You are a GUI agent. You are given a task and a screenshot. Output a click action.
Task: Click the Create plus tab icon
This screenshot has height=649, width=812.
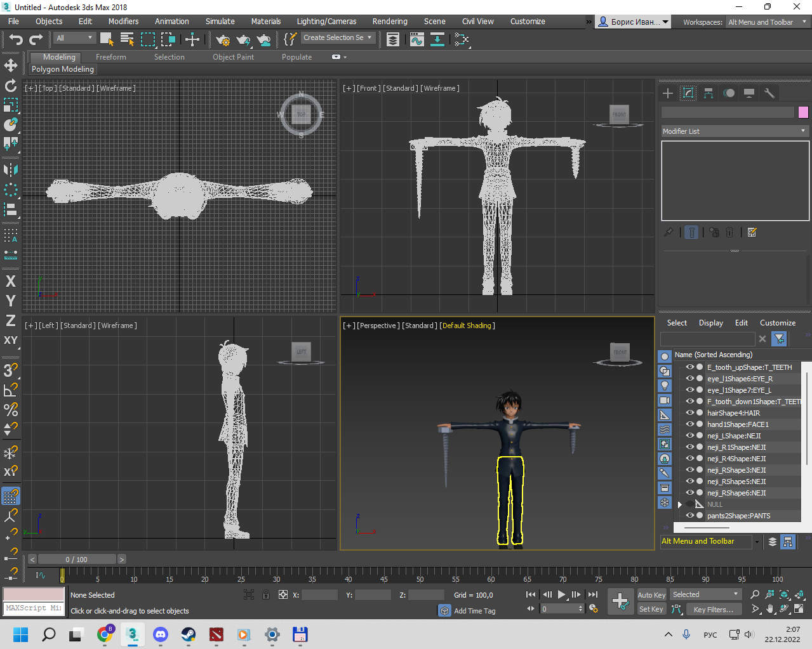coord(668,93)
